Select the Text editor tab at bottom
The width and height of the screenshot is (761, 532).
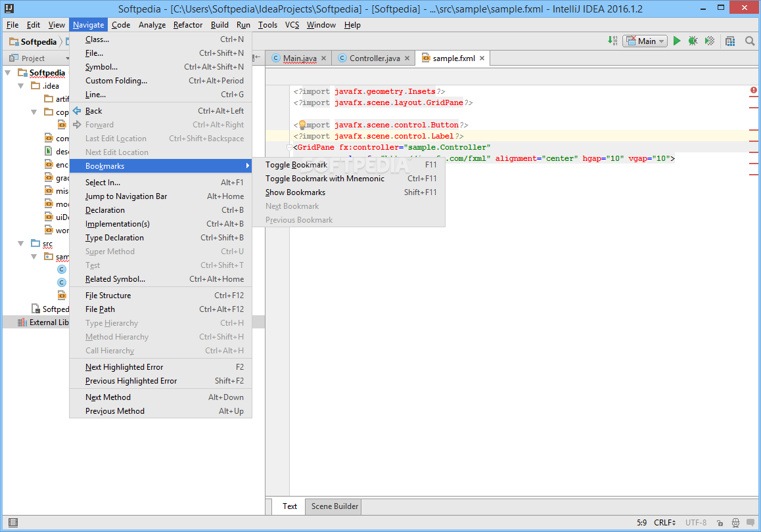290,506
